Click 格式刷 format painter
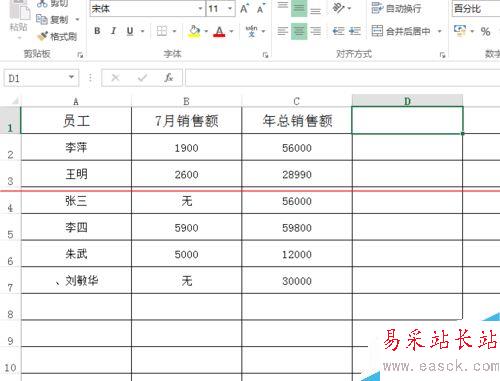Image resolution: width=500 pixels, height=381 pixels. (x=57, y=36)
